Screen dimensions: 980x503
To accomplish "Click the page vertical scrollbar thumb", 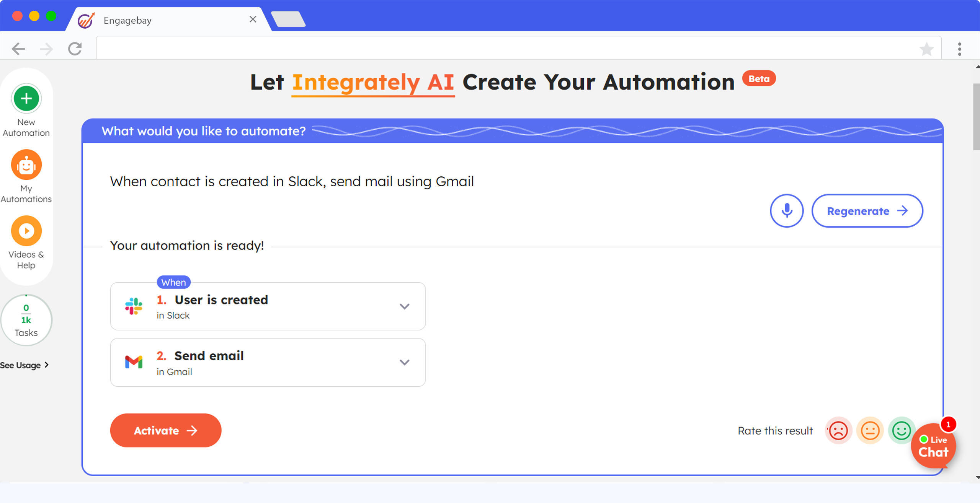I will (976, 117).
